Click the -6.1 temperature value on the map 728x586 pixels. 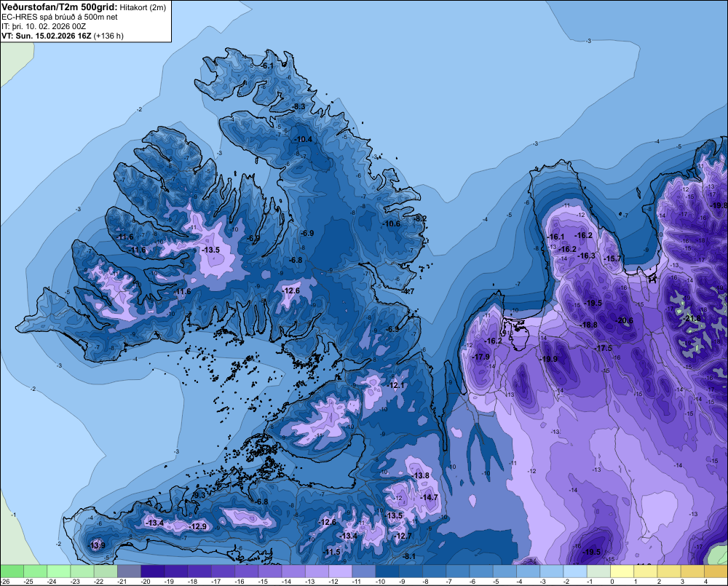coord(267,66)
